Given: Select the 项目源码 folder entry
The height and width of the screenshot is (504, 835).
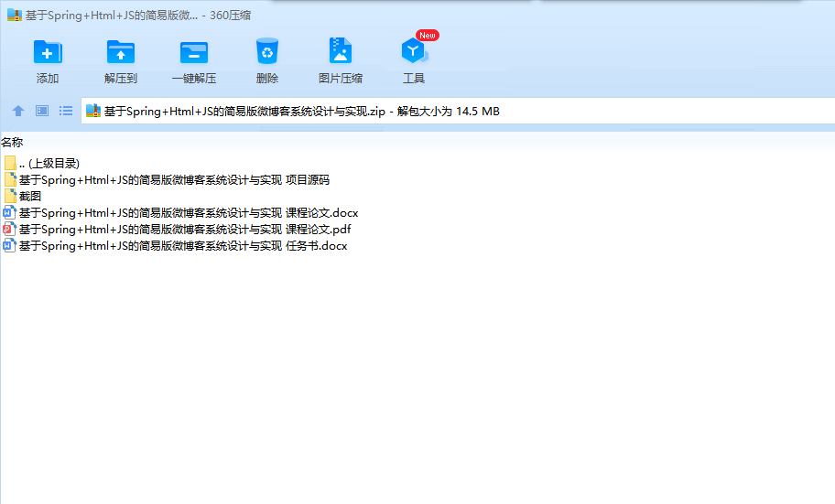Looking at the screenshot, I should (x=166, y=180).
